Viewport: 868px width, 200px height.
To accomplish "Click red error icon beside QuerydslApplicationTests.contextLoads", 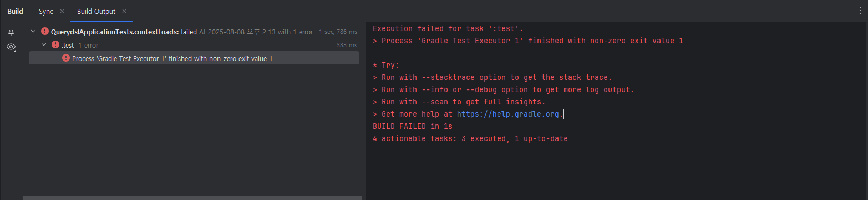I will (x=45, y=32).
